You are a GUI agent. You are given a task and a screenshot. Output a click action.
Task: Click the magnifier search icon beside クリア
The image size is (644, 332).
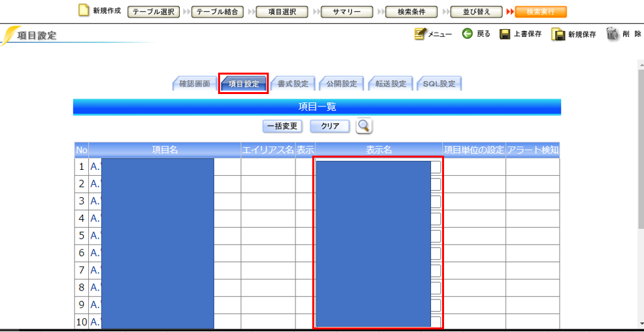364,126
